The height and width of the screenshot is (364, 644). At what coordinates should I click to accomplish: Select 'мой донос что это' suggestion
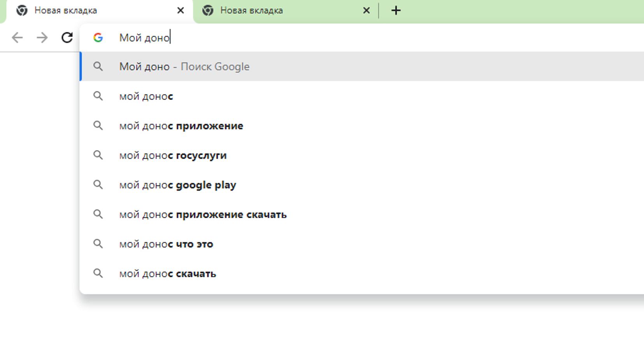point(166,244)
